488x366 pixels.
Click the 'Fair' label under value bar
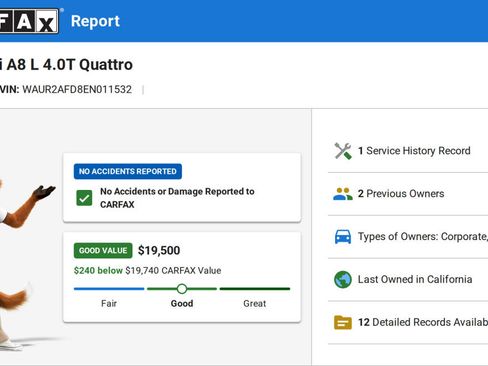pos(109,304)
